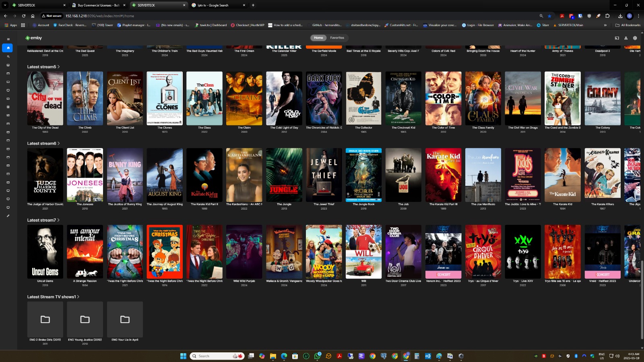644x362 pixels.
Task: Open a new browser tab
Action: tap(253, 5)
